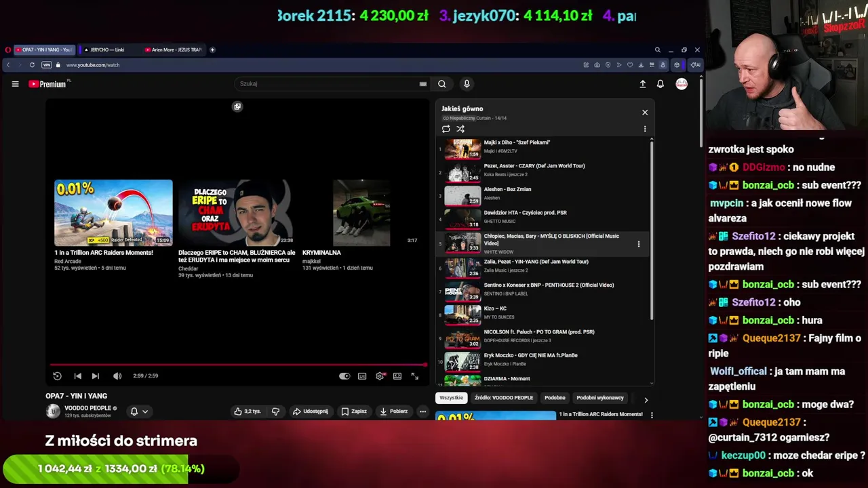Play 1 in a Trillion ARC Raiders Moments endscreen video

(x=113, y=213)
